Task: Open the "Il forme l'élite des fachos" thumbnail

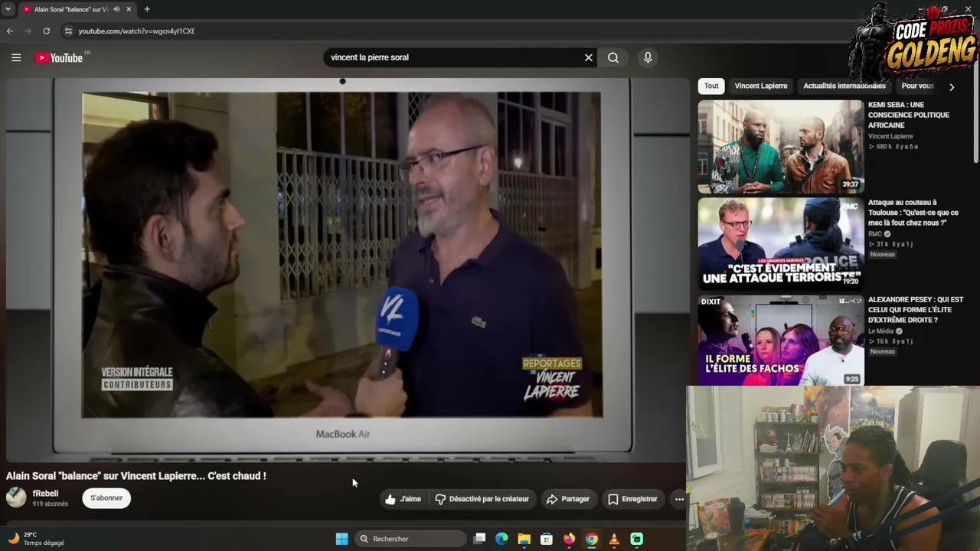Action: click(x=780, y=341)
